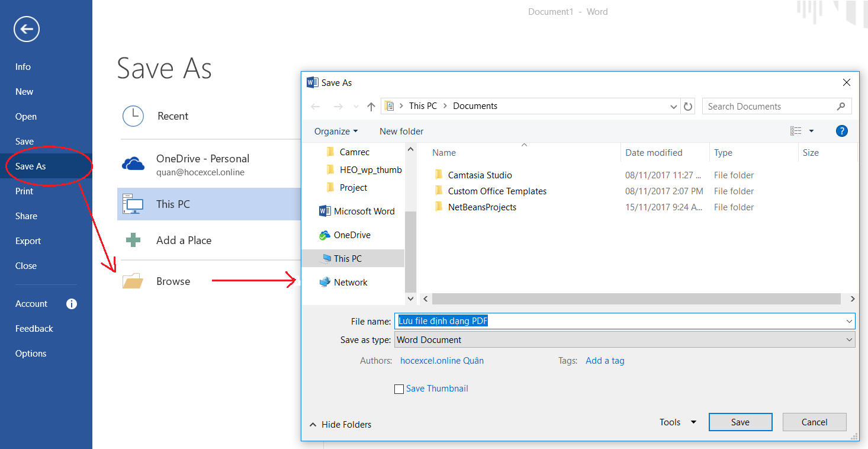Viewport: 868px width, 449px height.
Task: Click the Save button
Action: click(x=740, y=422)
